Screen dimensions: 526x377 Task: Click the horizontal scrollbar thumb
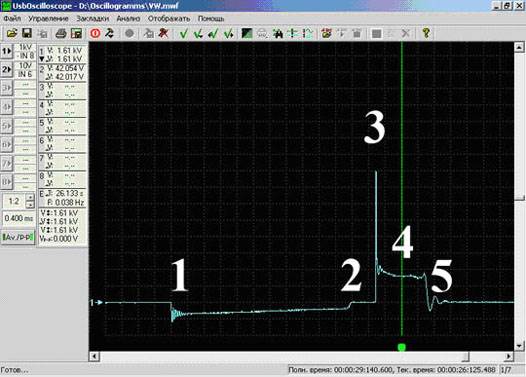coord(465,356)
